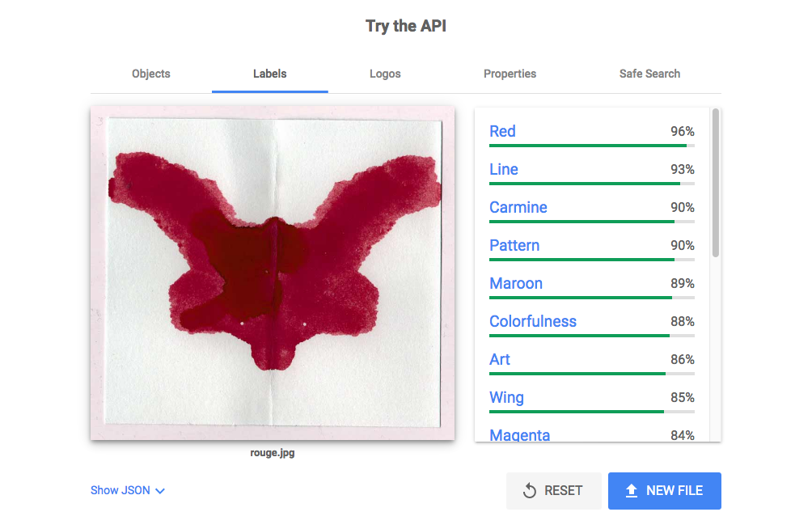812x529 pixels.
Task: Go to the Properties tab
Action: click(510, 74)
